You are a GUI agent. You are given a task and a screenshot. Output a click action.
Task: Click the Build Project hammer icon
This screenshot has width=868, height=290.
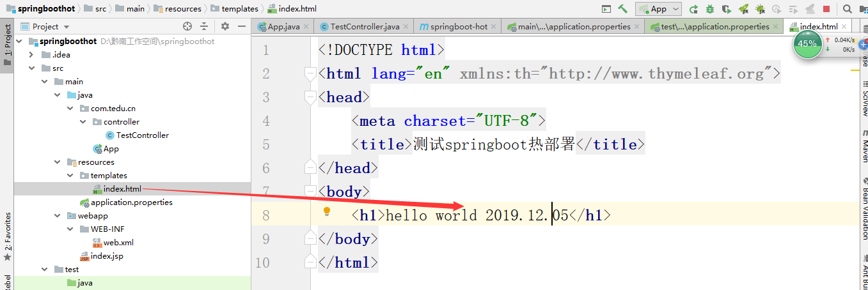tap(622, 9)
